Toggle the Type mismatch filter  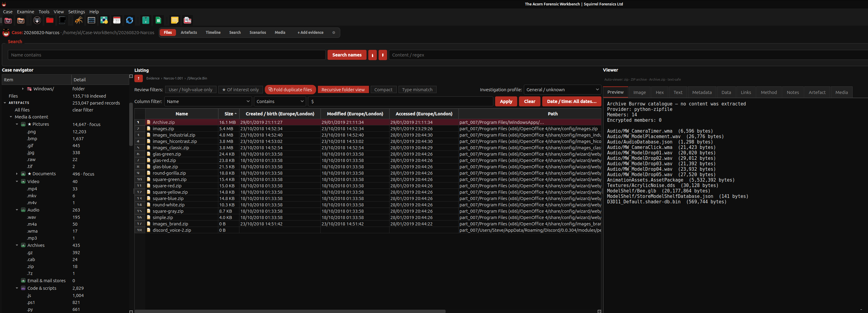417,90
